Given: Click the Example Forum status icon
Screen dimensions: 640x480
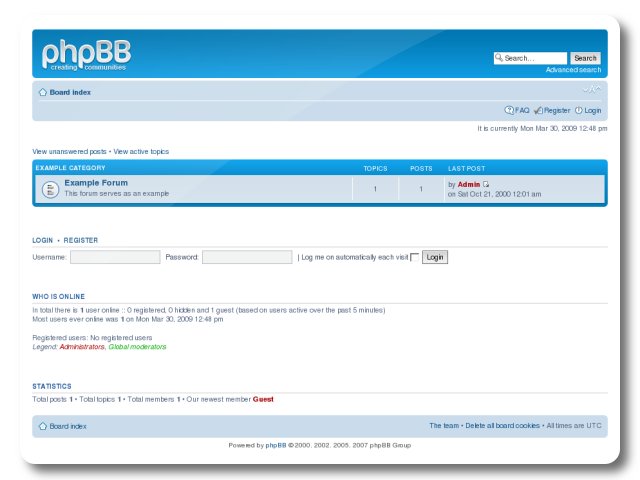Looking at the screenshot, I should pos(50,189).
